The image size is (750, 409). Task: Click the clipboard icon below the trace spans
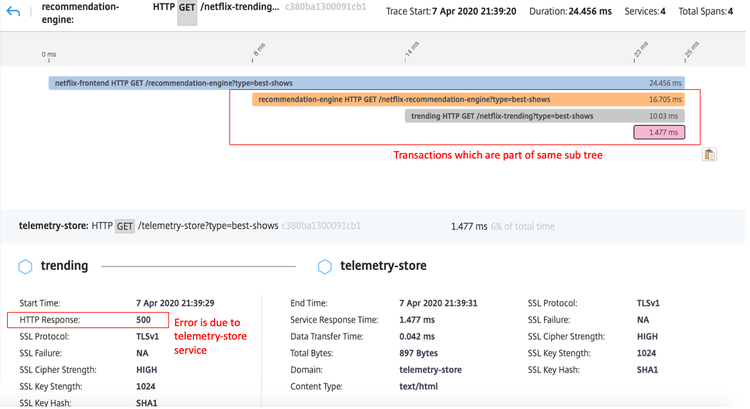(x=709, y=155)
